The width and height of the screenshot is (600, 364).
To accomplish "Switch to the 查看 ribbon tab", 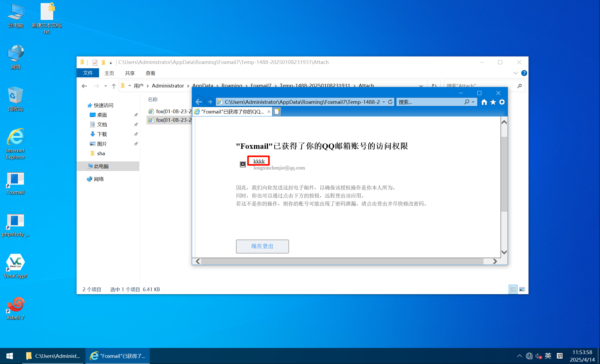I will [150, 73].
